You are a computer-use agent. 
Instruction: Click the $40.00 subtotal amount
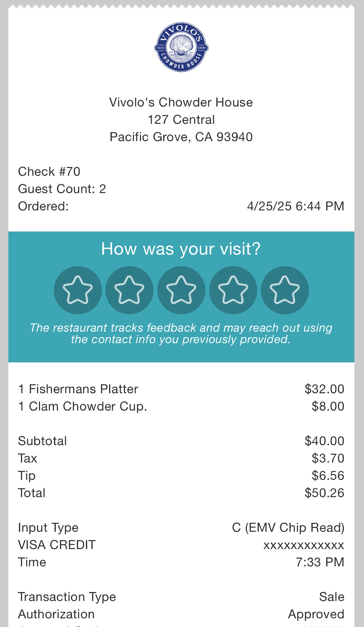coord(324,441)
